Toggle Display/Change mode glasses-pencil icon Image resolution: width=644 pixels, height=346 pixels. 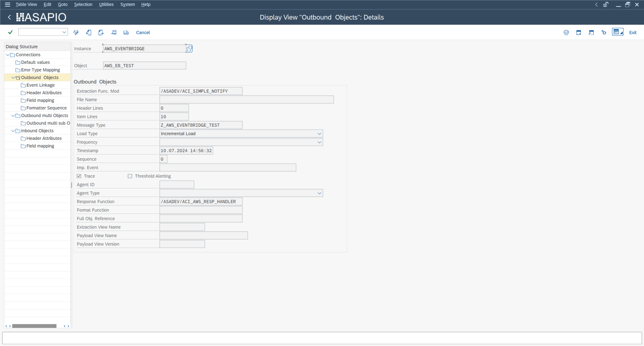tap(76, 33)
